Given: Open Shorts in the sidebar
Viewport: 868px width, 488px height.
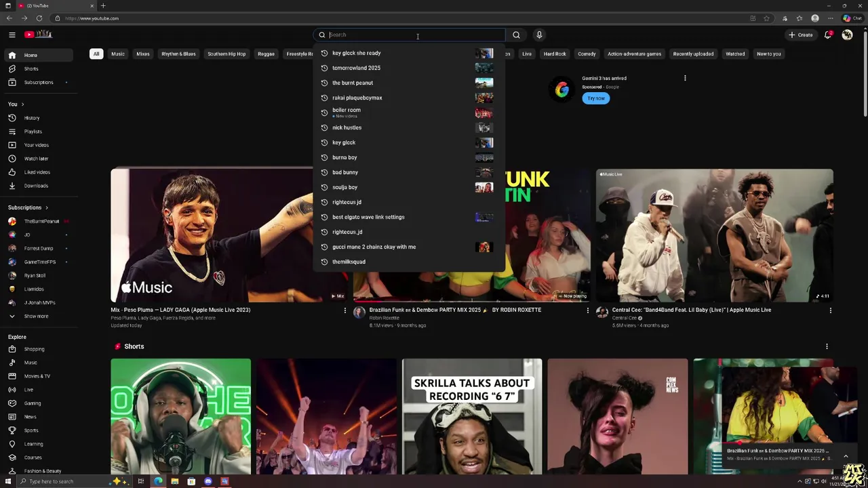Looking at the screenshot, I should click(x=39, y=68).
